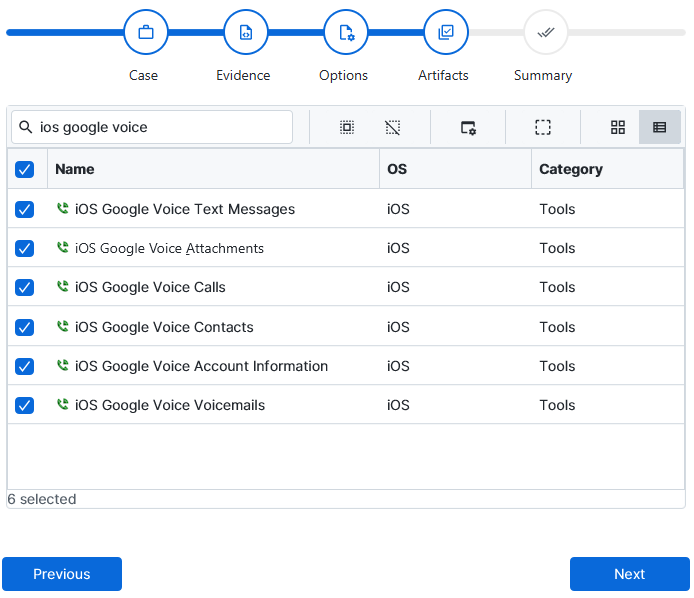Select the iOS Google Voice Calls name
This screenshot has width=694, height=598.
point(150,287)
